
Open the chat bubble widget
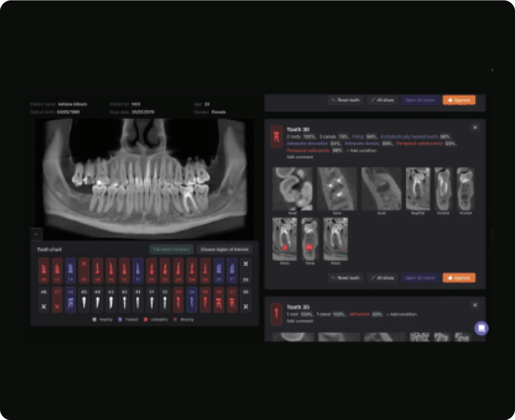pos(481,328)
